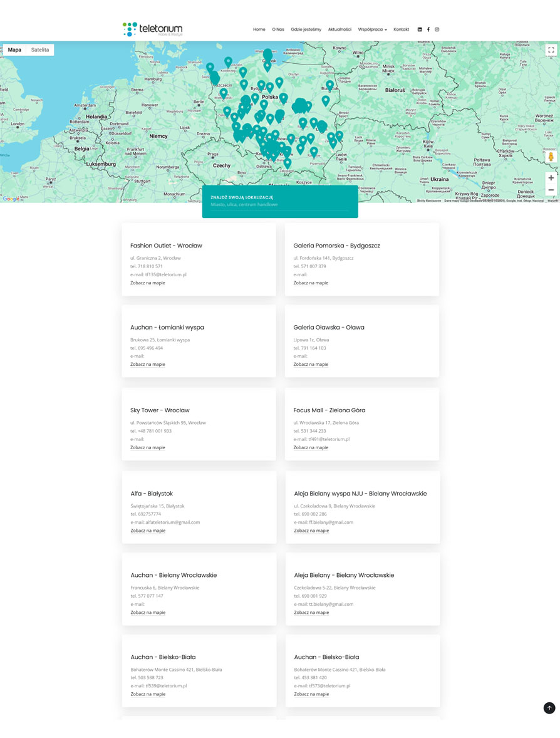Open the O Nas menu item
The height and width of the screenshot is (738, 560).
(277, 29)
